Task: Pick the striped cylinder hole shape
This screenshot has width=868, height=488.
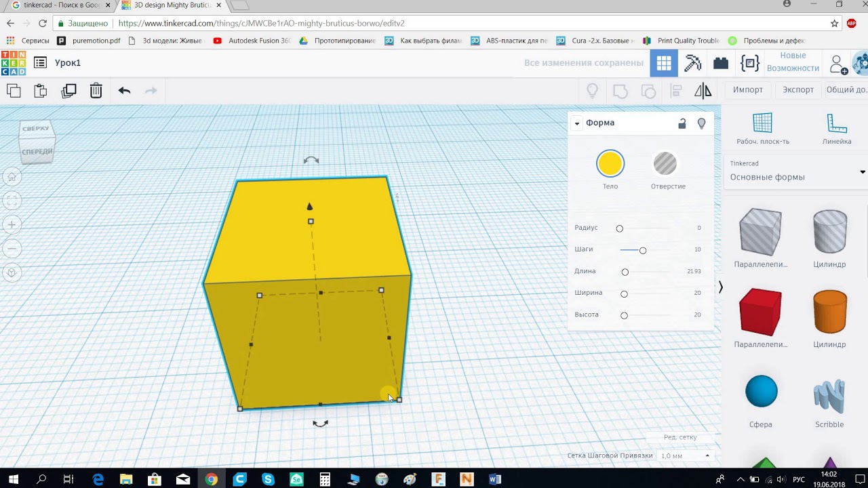Action: tap(830, 232)
